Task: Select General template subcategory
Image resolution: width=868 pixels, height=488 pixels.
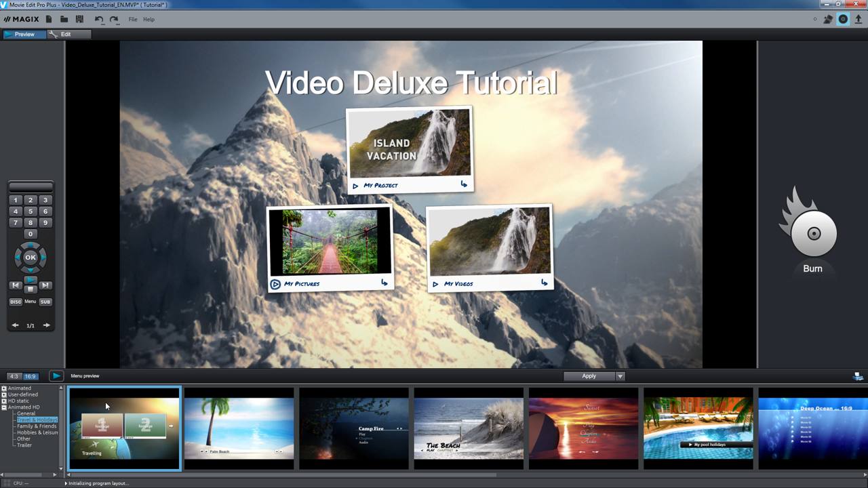Action: 26,413
